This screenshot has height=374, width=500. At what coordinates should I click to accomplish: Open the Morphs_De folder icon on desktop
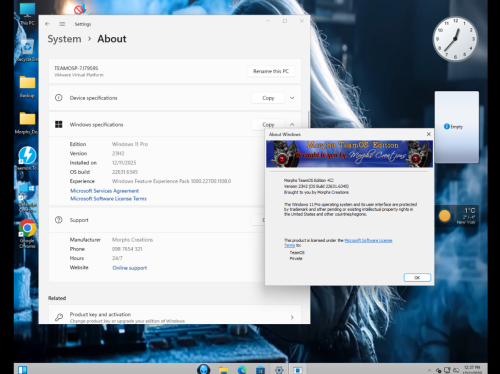27,123
